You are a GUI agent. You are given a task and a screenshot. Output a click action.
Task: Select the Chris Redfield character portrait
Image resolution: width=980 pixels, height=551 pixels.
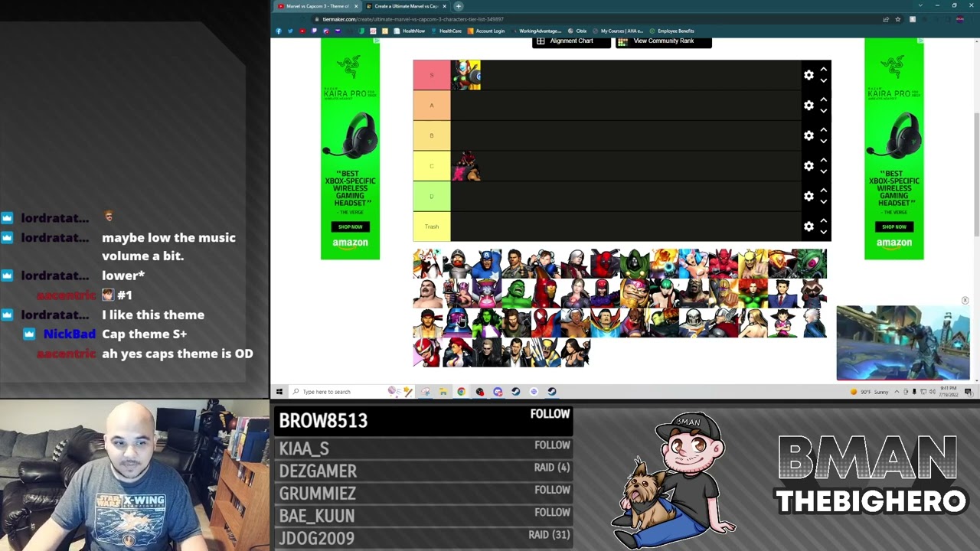click(x=516, y=263)
